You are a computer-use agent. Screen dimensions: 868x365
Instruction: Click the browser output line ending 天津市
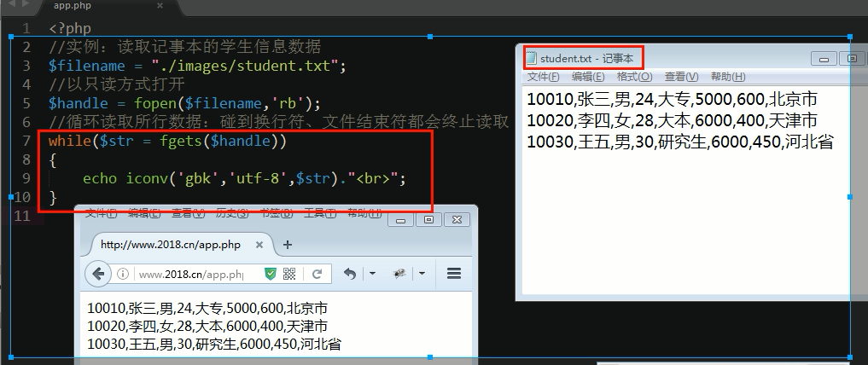point(207,327)
